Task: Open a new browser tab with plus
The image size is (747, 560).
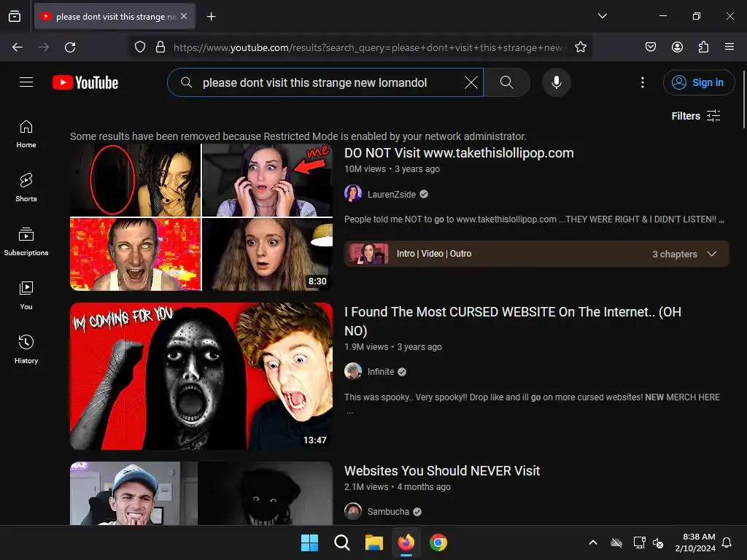Action: pyautogui.click(x=211, y=17)
